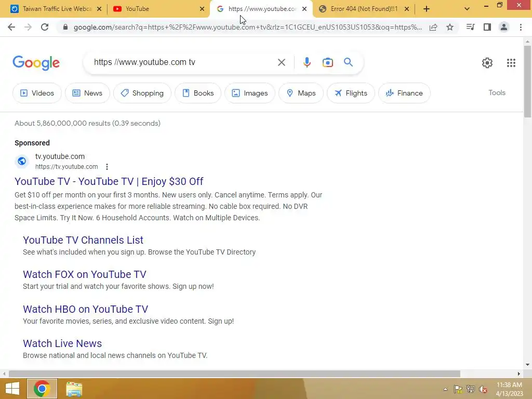Viewport: 532px width, 399px height.
Task: Close the YouTube tab
Action: pos(202,9)
